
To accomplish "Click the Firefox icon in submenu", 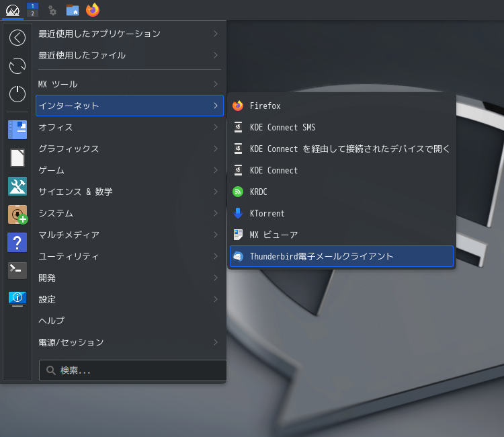I will point(238,106).
